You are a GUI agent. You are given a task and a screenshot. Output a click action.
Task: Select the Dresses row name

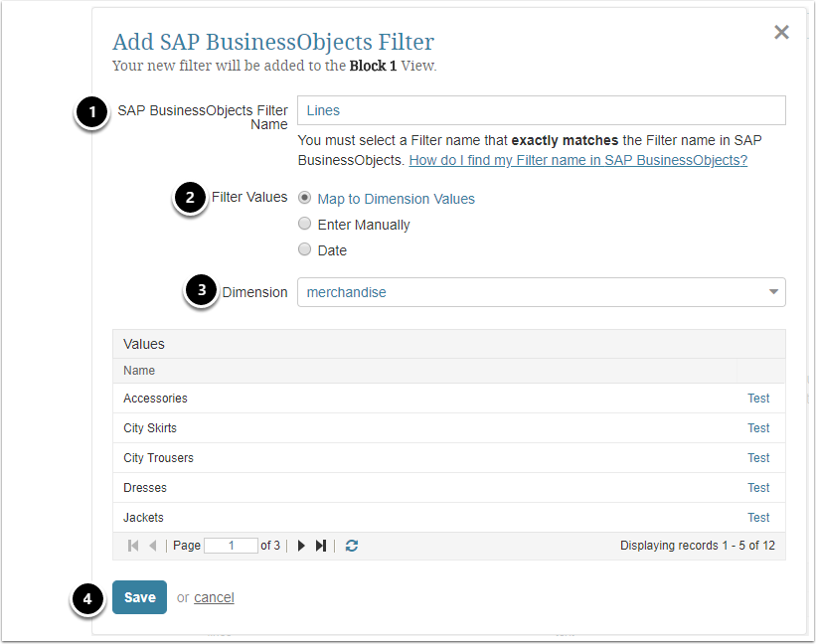pos(145,488)
